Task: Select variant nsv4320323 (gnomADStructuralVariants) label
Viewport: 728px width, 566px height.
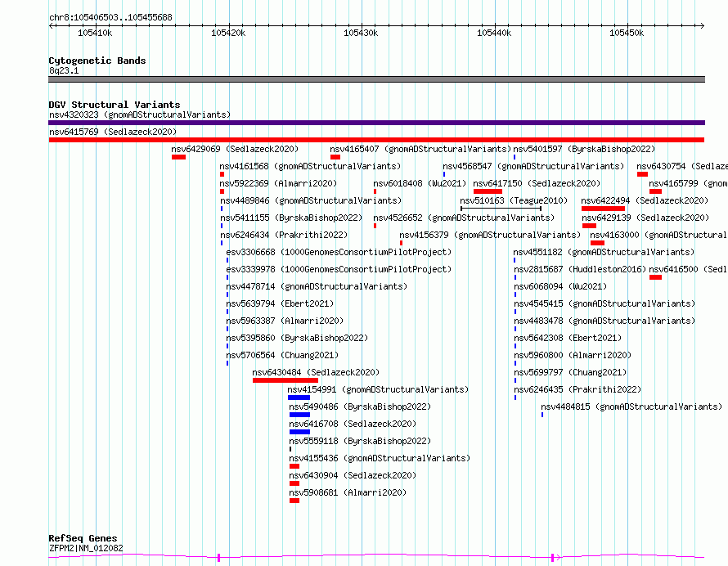Action: click(140, 115)
